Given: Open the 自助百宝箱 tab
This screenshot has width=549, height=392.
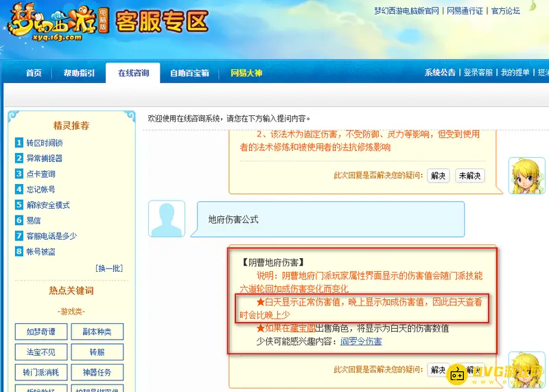Looking at the screenshot, I should (x=189, y=73).
